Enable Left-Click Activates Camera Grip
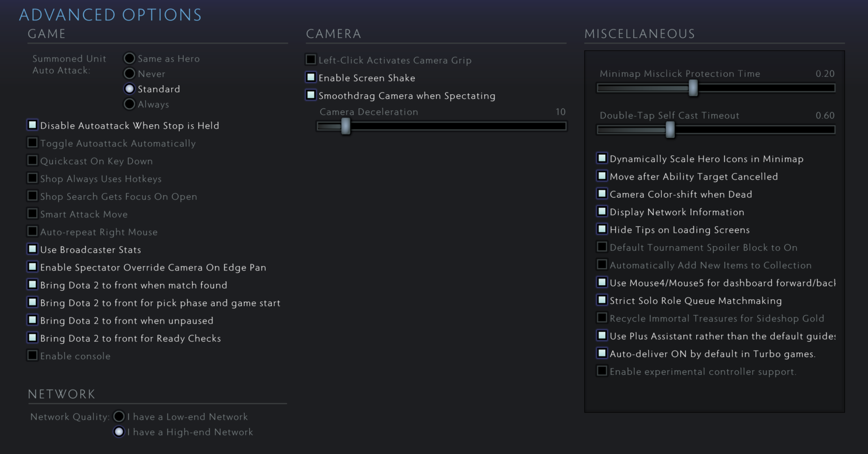 (311, 59)
